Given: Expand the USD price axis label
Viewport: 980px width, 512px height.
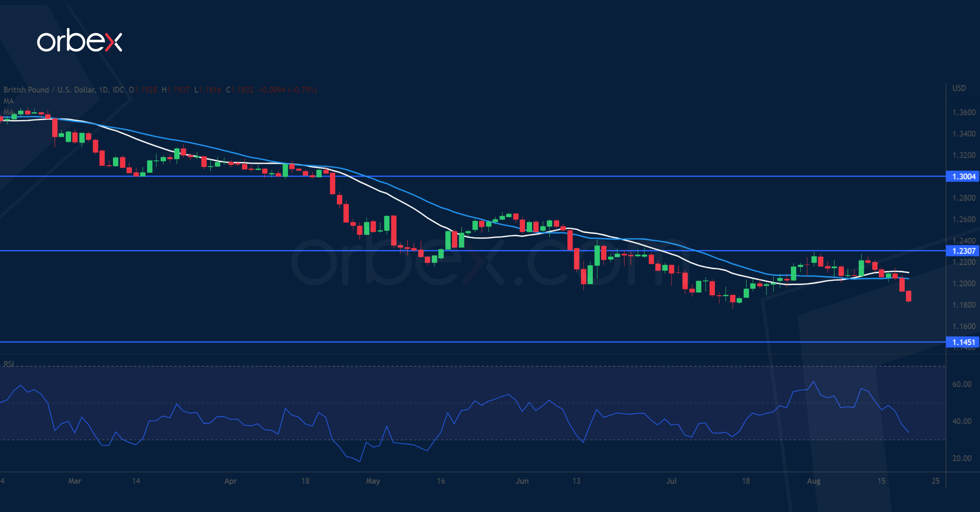Looking at the screenshot, I should [960, 88].
